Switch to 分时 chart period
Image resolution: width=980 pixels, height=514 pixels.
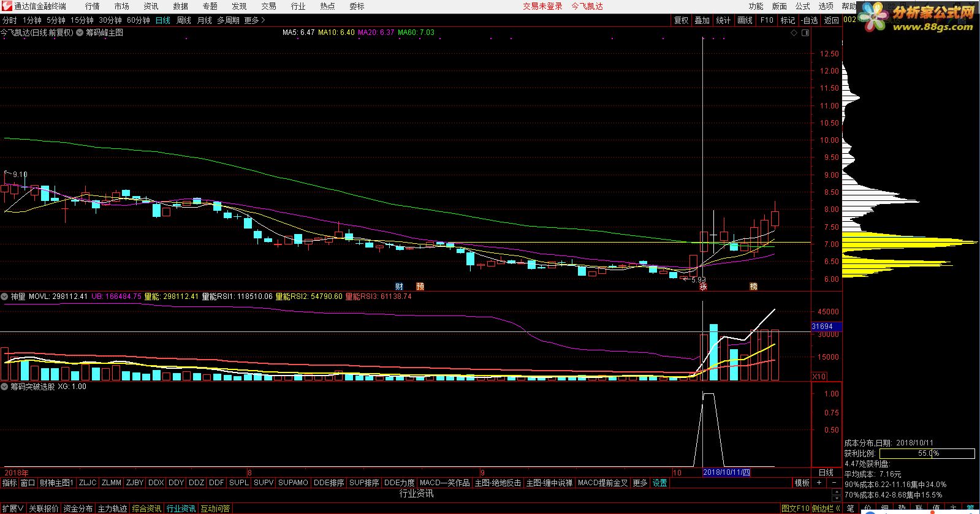tap(10, 20)
